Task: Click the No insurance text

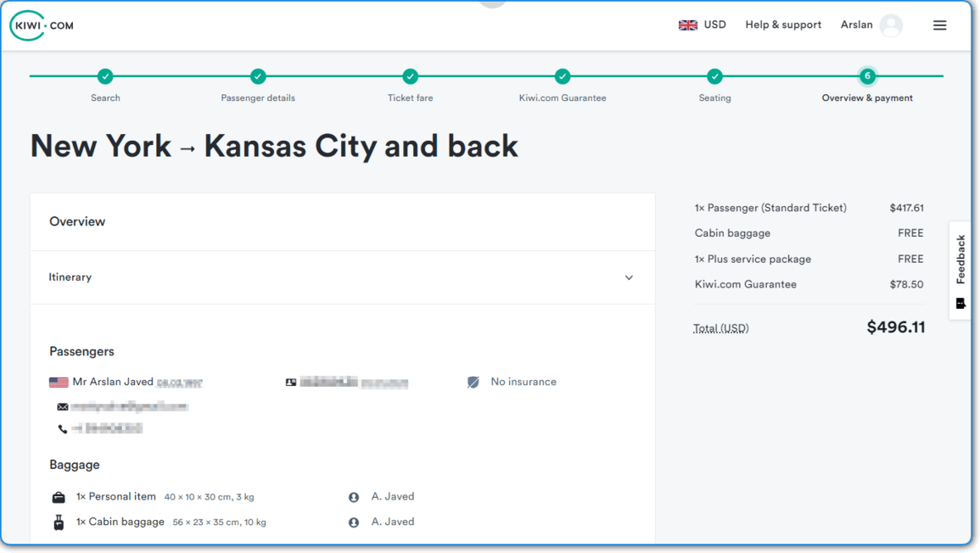Action: pos(524,382)
